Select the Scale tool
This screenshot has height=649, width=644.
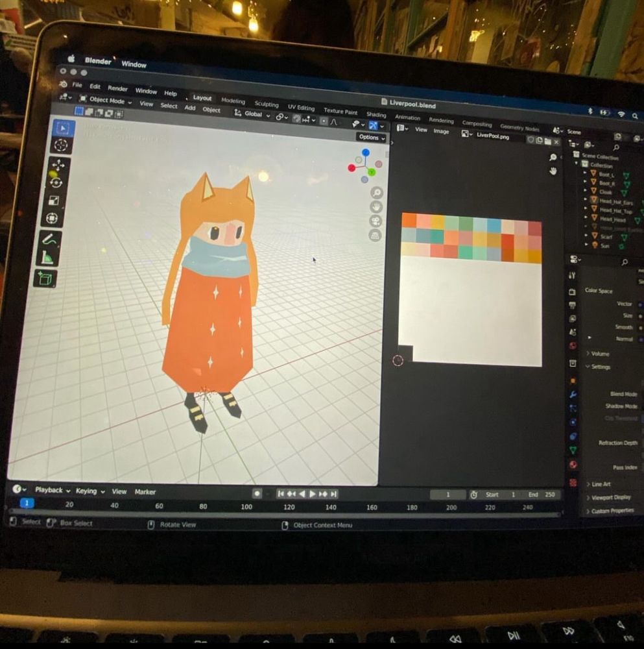[54, 201]
